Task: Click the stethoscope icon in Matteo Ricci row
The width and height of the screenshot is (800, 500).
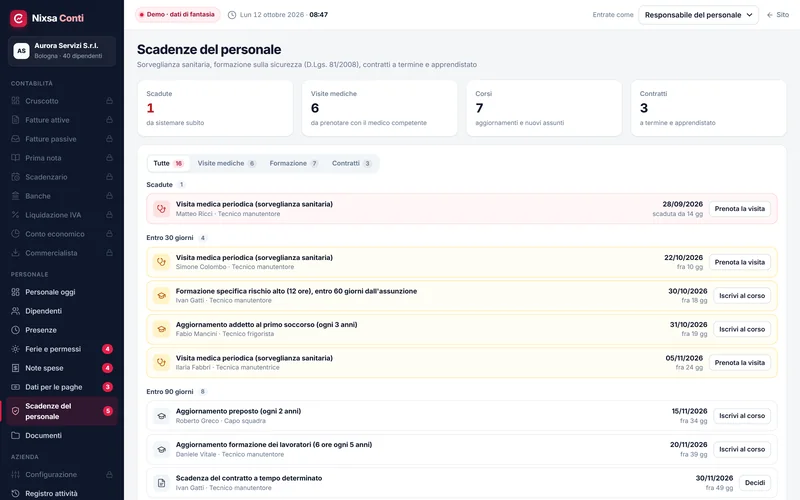Action: click(x=161, y=209)
